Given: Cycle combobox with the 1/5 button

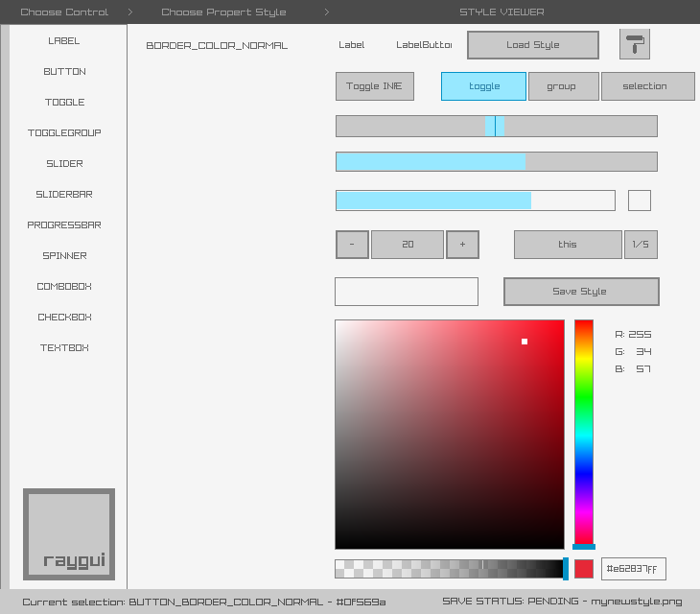Looking at the screenshot, I should pos(641,245).
